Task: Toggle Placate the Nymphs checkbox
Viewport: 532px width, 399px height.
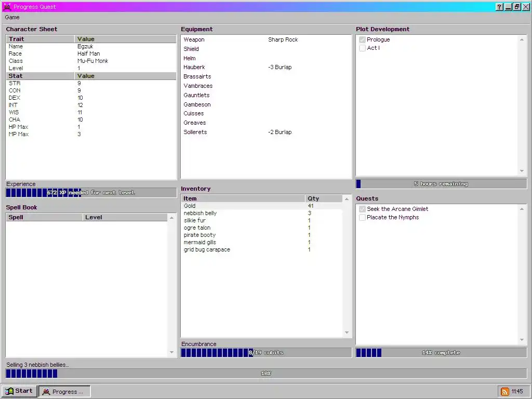Action: tap(362, 218)
